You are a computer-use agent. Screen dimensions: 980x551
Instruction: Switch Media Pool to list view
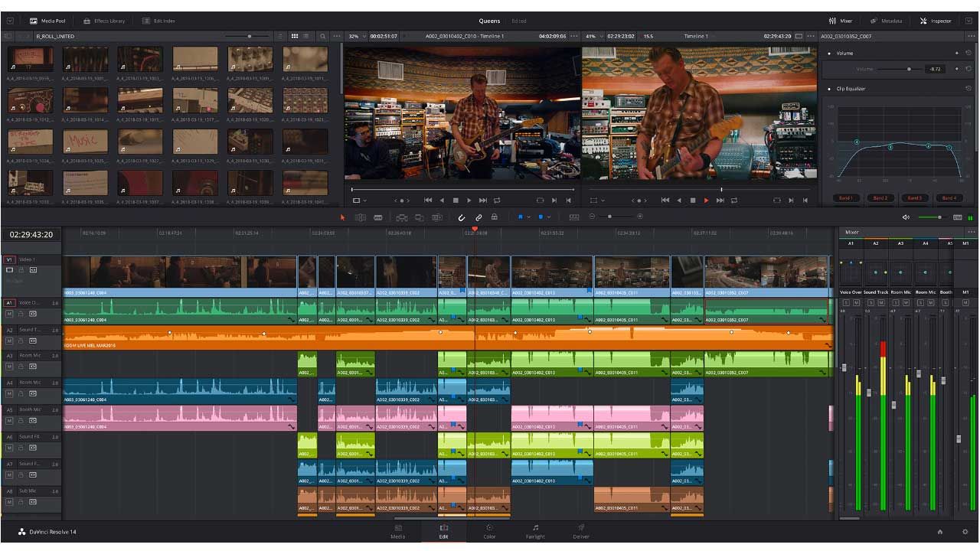tap(306, 36)
